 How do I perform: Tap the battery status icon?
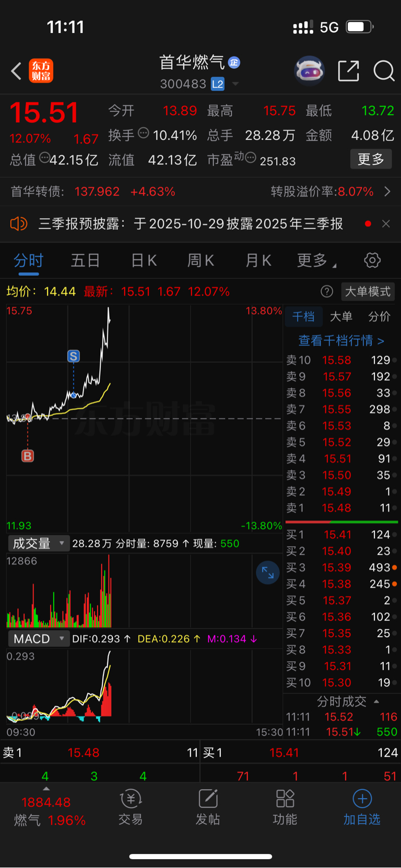click(x=360, y=27)
